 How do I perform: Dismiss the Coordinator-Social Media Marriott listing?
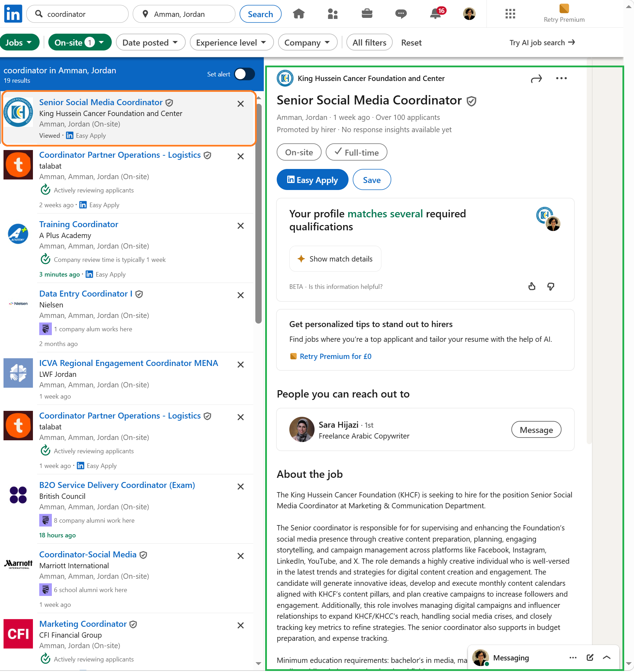tap(241, 556)
